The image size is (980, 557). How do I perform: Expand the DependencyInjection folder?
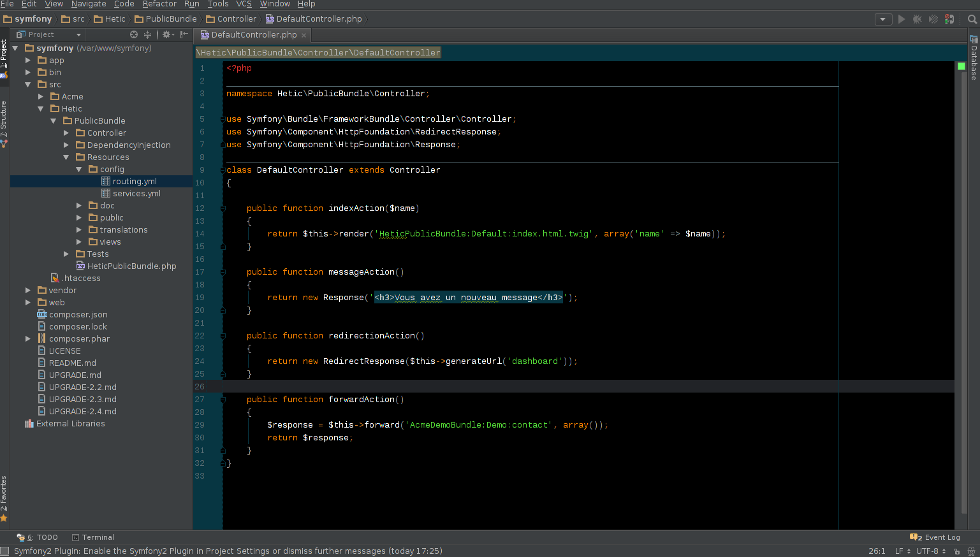[66, 145]
